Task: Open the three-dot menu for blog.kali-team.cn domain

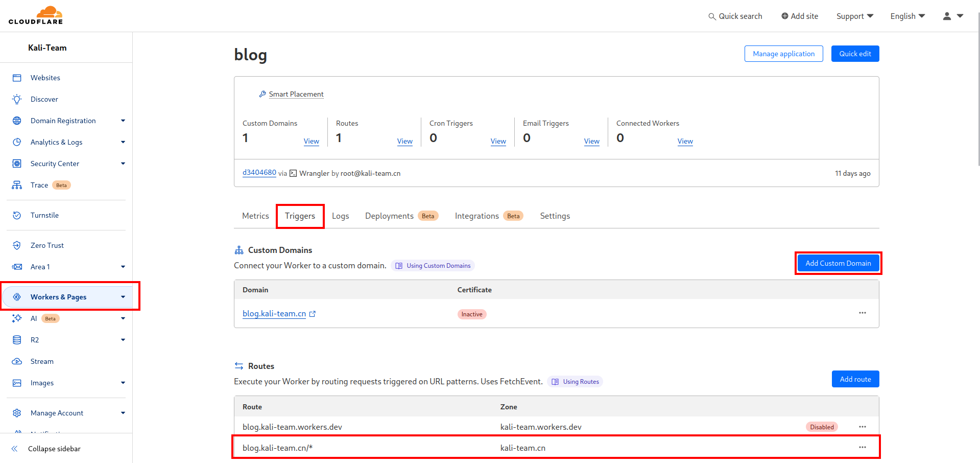Action: tap(863, 313)
